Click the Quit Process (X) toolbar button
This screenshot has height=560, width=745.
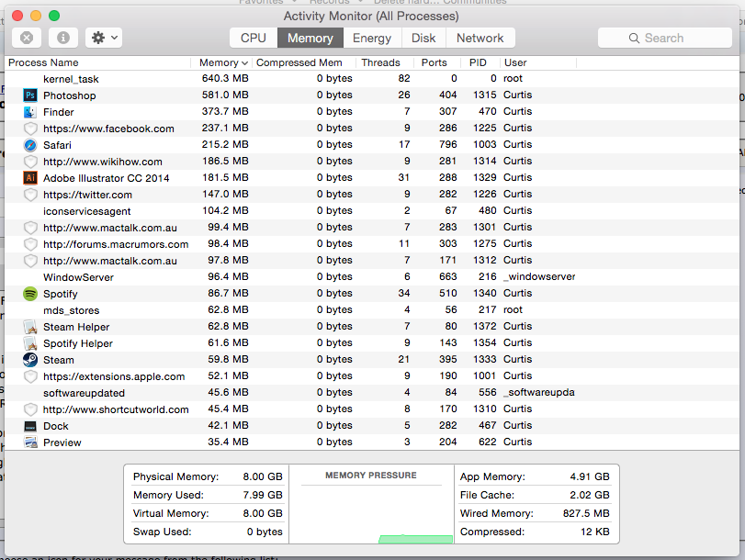[x=27, y=38]
